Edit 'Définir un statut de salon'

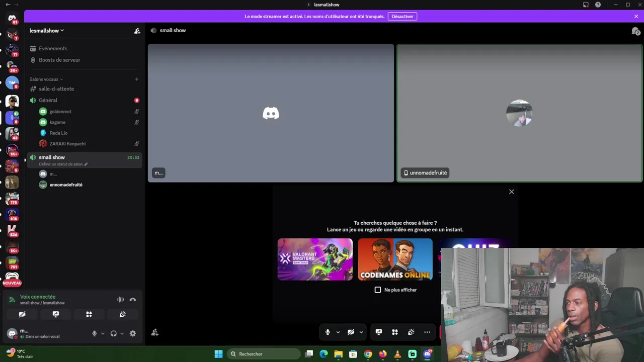coord(63,164)
